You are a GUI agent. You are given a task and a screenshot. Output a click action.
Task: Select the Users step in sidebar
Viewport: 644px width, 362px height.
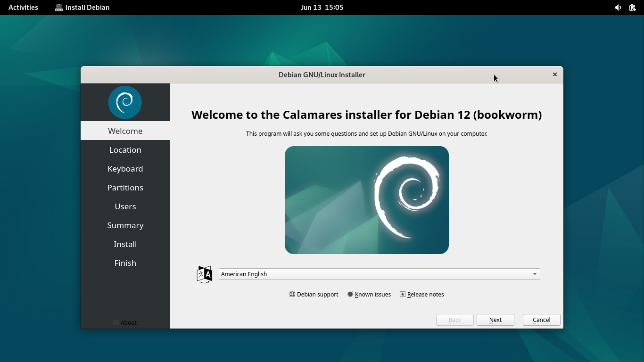pyautogui.click(x=125, y=206)
